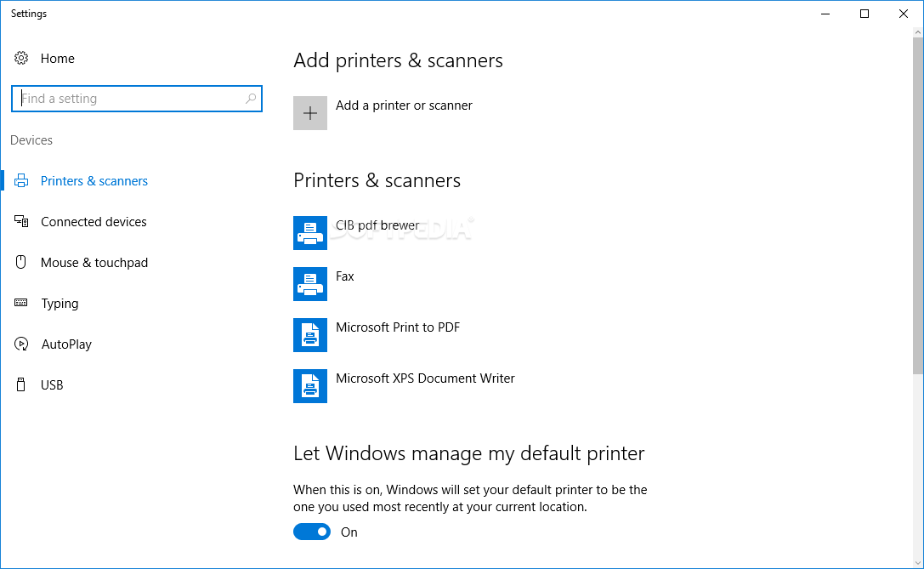The height and width of the screenshot is (569, 924).
Task: Close the Settings window
Action: click(x=904, y=14)
